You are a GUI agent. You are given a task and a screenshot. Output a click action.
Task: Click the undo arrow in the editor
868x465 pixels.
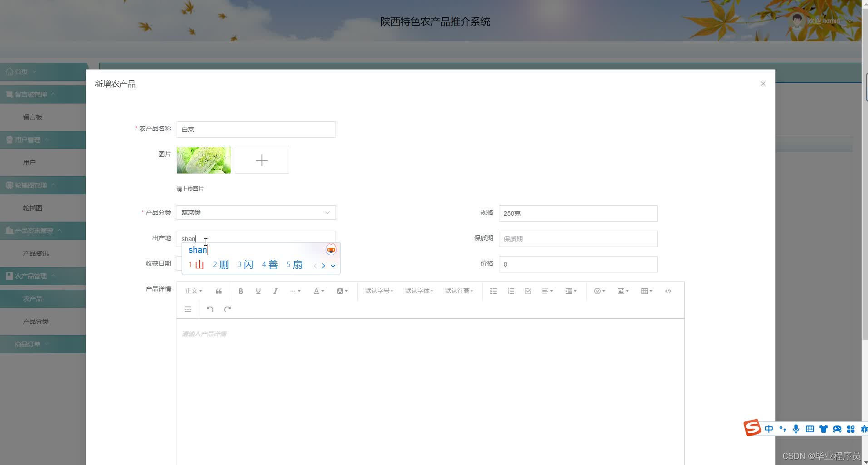click(x=209, y=309)
